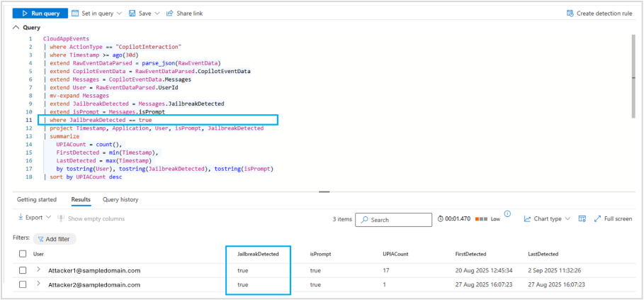Screen dimensions: 644x300
Task: Collapse the Query section chevron
Action: [x=16, y=28]
